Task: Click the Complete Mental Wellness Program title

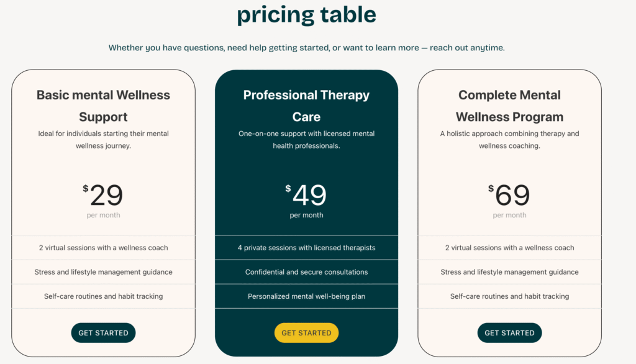Action: pos(509,106)
